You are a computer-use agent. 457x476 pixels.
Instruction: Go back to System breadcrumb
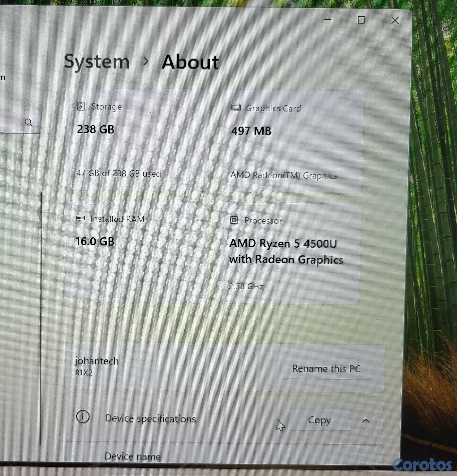pyautogui.click(x=97, y=62)
